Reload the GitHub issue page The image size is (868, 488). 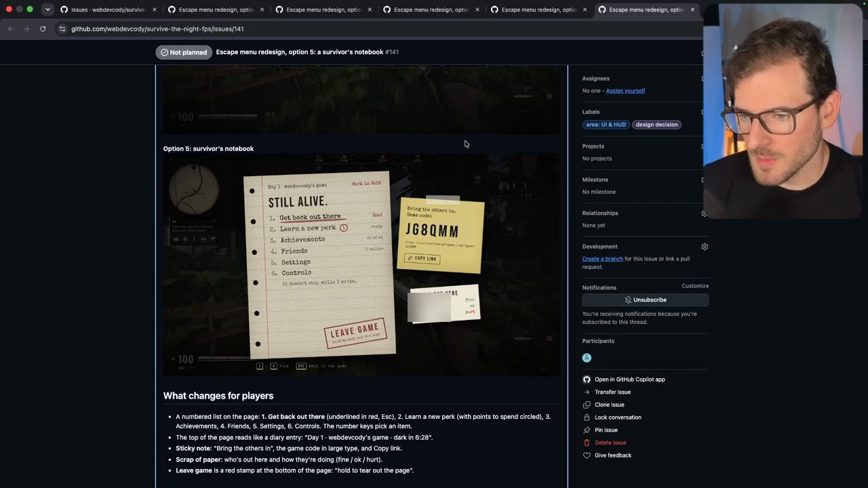point(43,28)
